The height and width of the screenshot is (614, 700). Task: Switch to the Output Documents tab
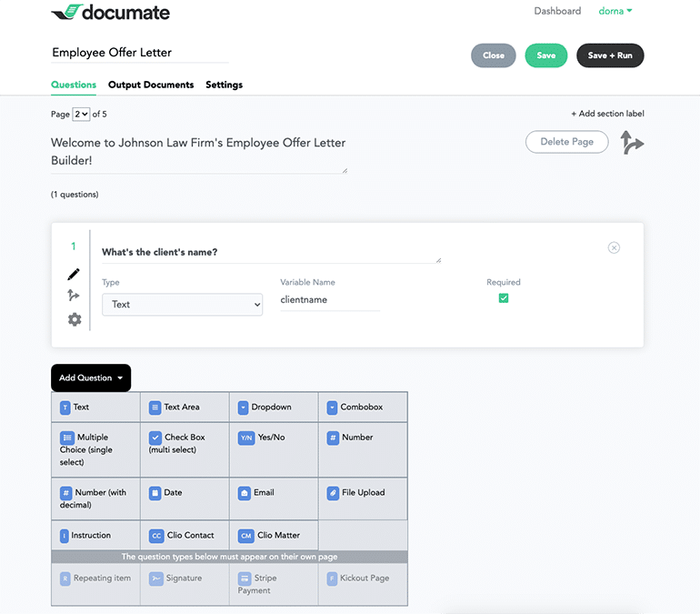pos(151,85)
